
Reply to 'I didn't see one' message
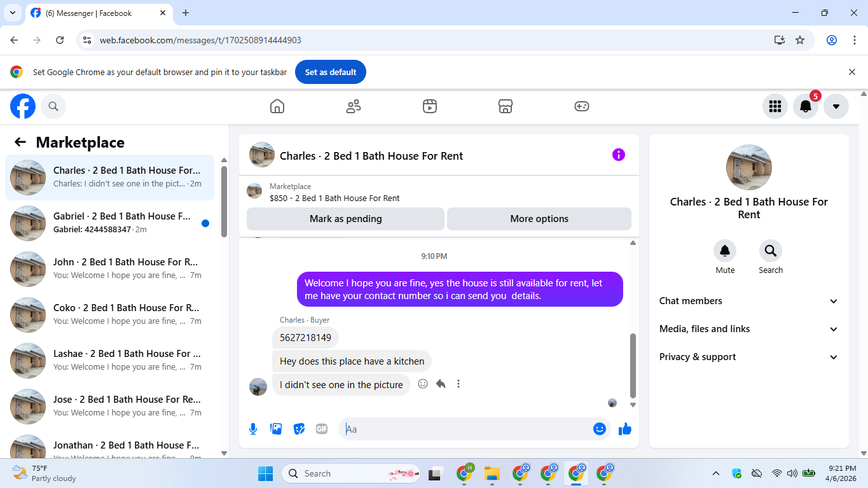[441, 384]
